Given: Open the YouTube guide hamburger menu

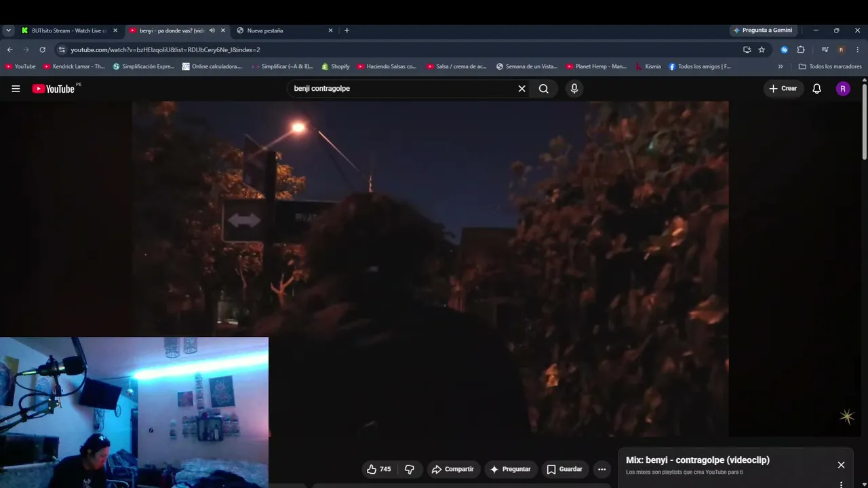Looking at the screenshot, I should point(16,89).
